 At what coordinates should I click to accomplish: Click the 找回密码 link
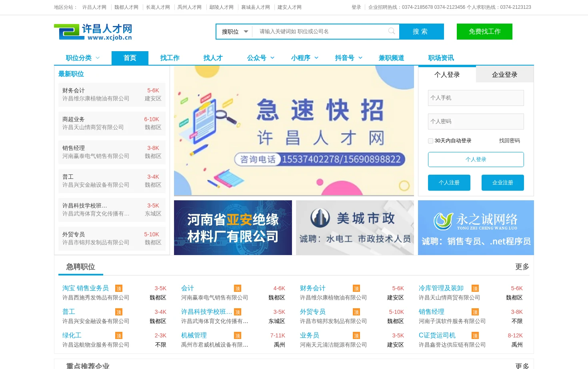click(x=510, y=141)
